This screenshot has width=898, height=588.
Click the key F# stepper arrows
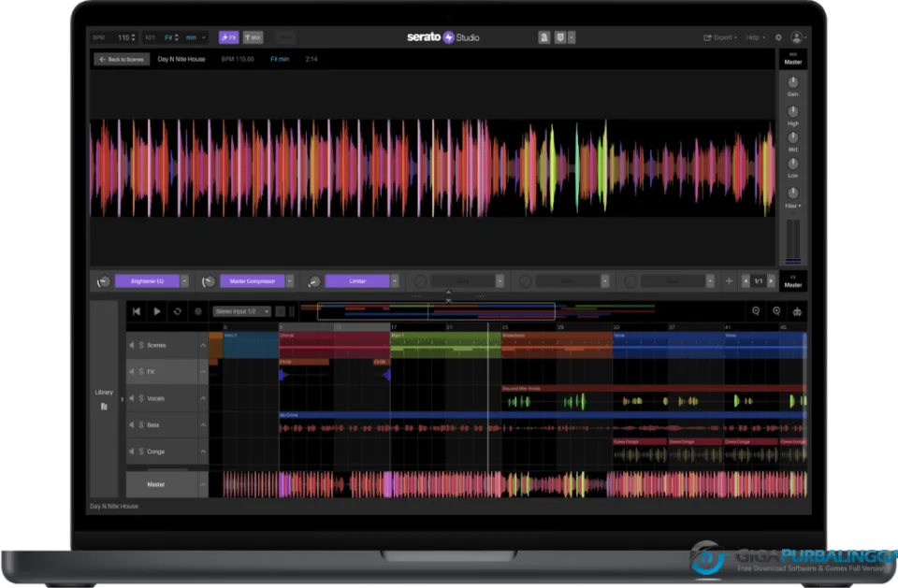[x=177, y=37]
